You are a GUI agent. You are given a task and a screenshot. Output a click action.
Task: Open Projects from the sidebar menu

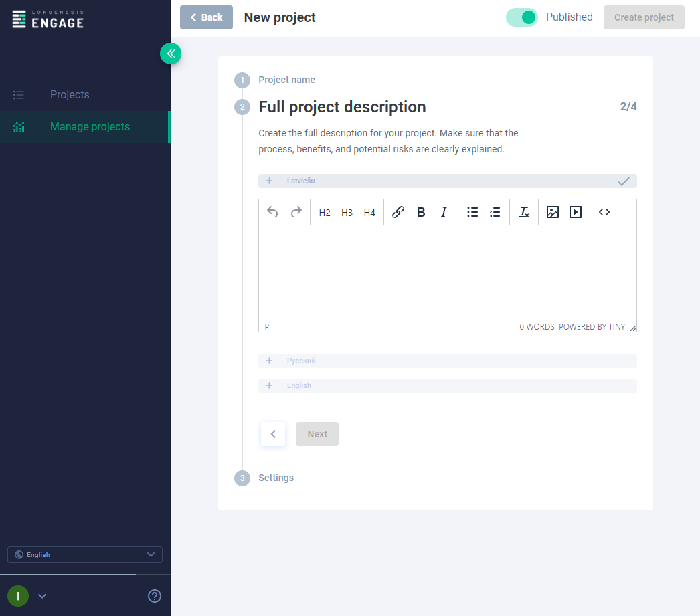(70, 94)
